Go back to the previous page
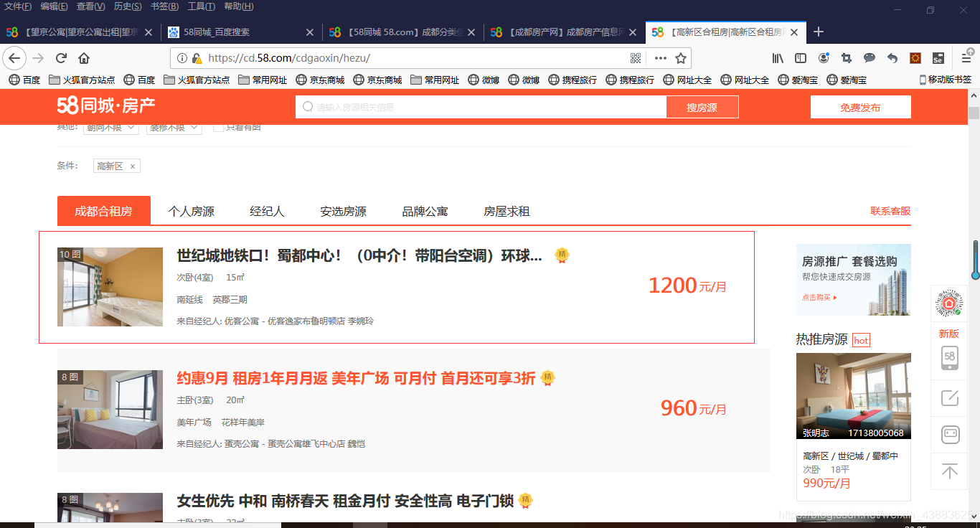980x528 pixels. coord(14,58)
